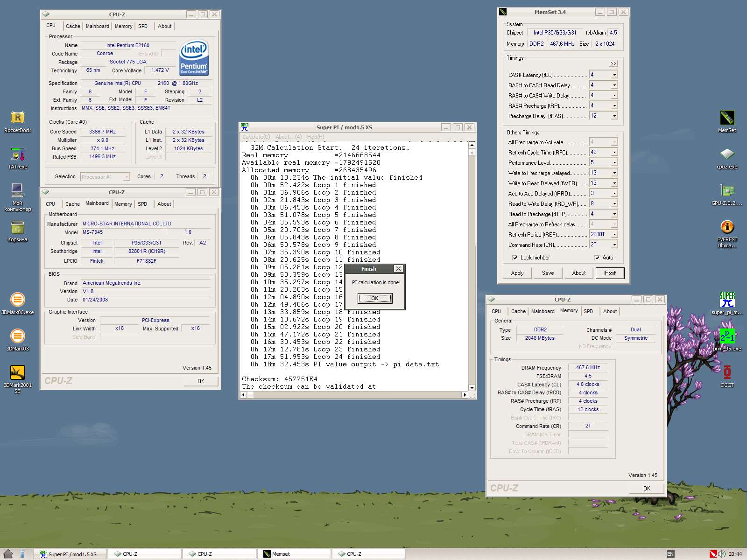Toggle Lock mchbar checkbox in MemSet
This screenshot has width=747, height=560.
[x=514, y=258]
